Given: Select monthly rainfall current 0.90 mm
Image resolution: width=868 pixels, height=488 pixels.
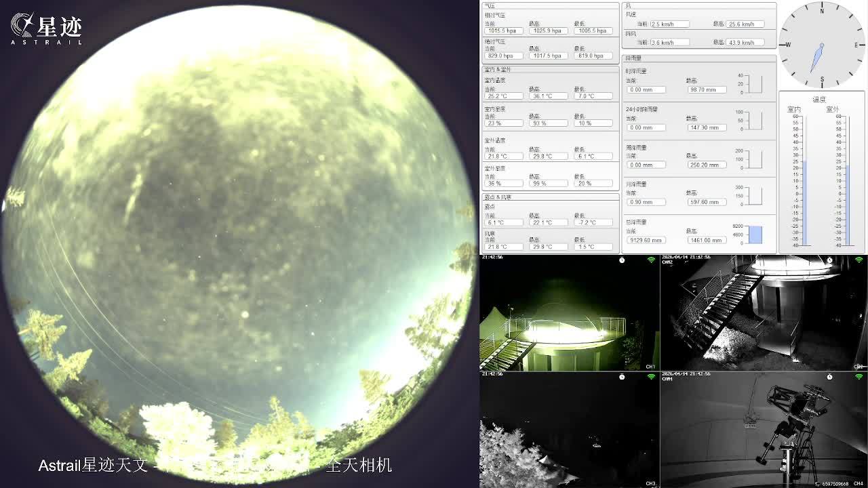Looking at the screenshot, I should click(646, 202).
